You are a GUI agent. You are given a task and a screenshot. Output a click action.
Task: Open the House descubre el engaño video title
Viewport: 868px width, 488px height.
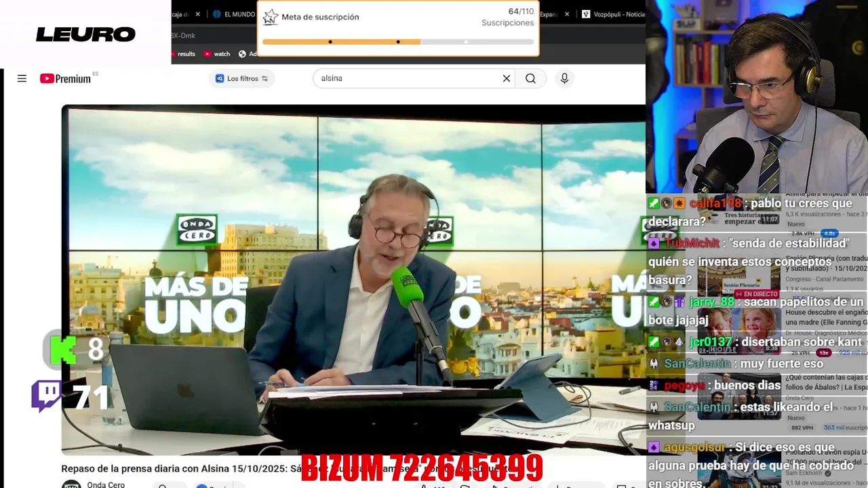826,317
